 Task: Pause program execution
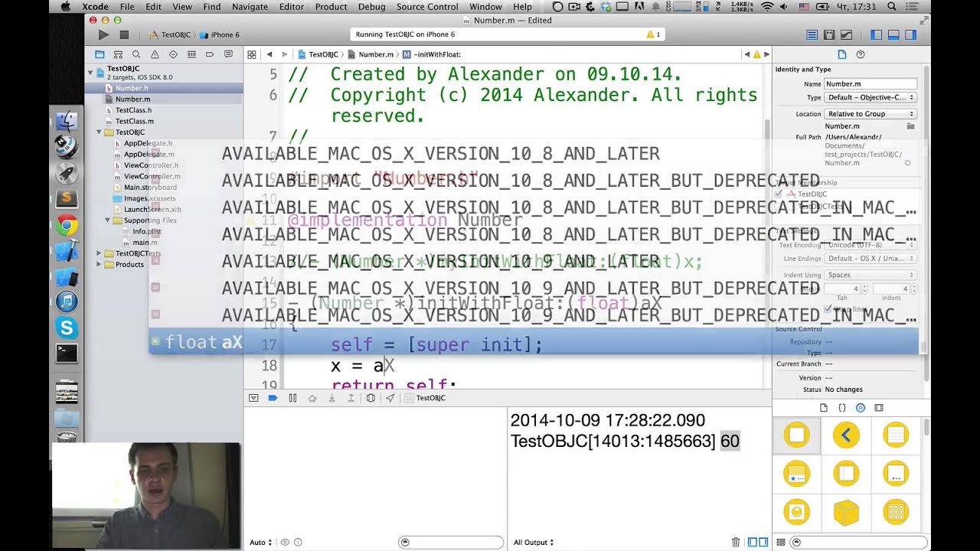pos(292,398)
